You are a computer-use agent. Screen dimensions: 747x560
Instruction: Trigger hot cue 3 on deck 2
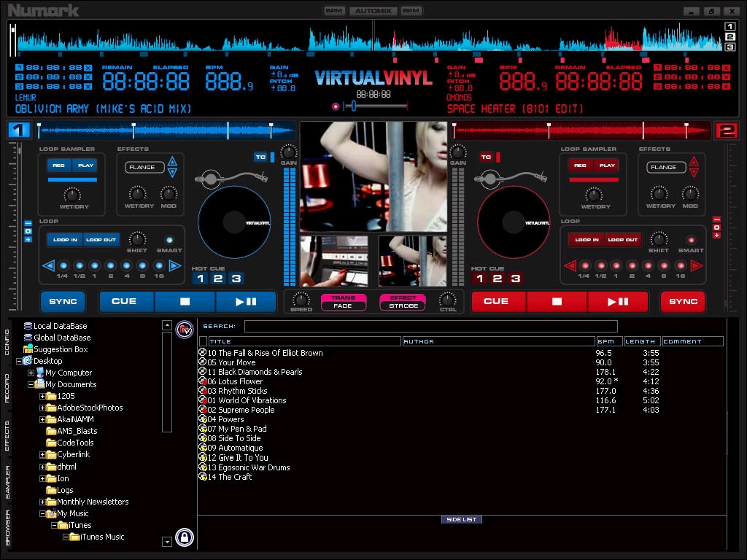tap(515, 279)
